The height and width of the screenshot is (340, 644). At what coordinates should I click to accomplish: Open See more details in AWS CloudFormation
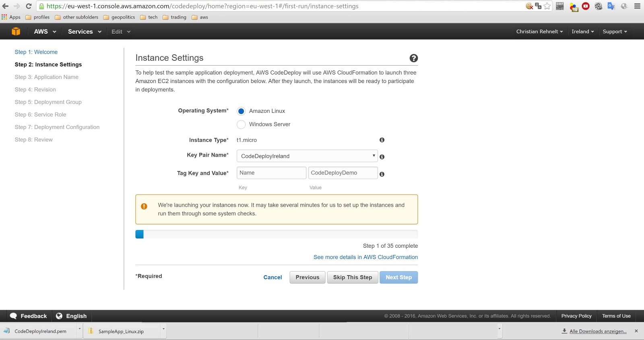pos(365,257)
